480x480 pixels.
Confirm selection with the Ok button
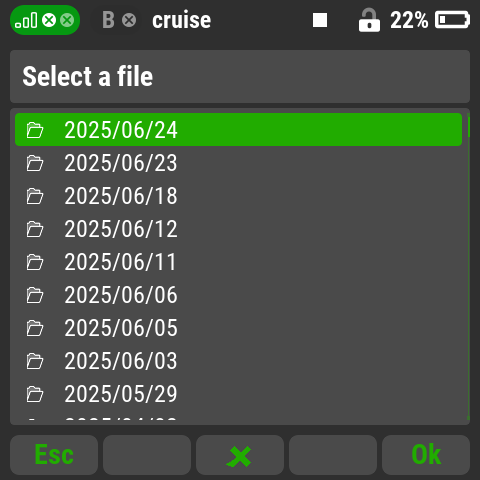coord(426,455)
